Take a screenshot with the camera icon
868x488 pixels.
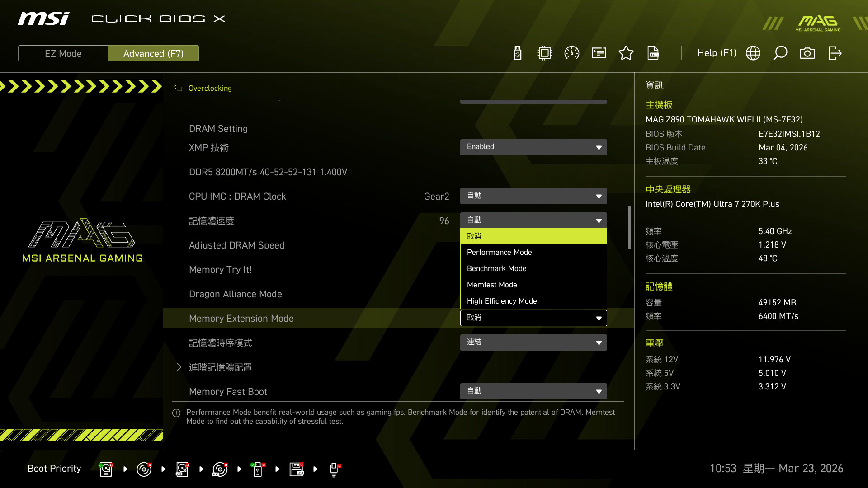807,53
